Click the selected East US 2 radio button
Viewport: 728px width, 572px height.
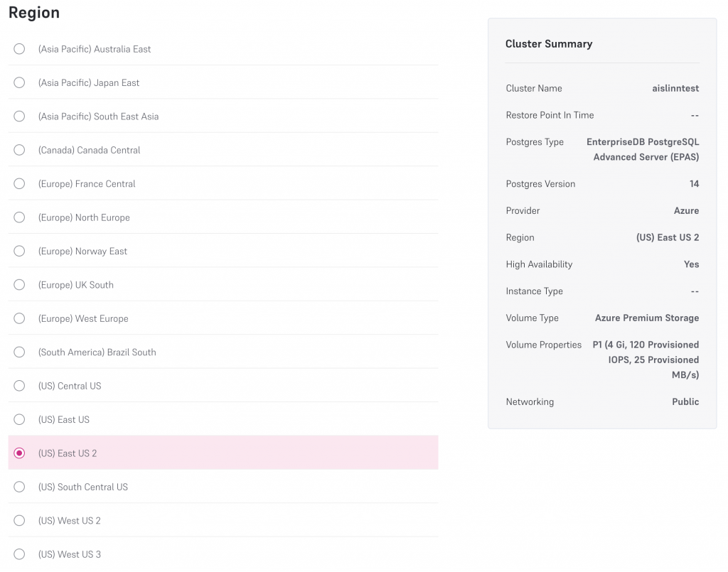pyautogui.click(x=19, y=453)
